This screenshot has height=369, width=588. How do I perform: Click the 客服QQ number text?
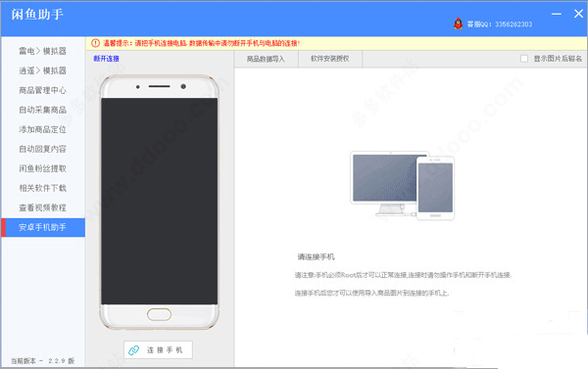[500, 24]
